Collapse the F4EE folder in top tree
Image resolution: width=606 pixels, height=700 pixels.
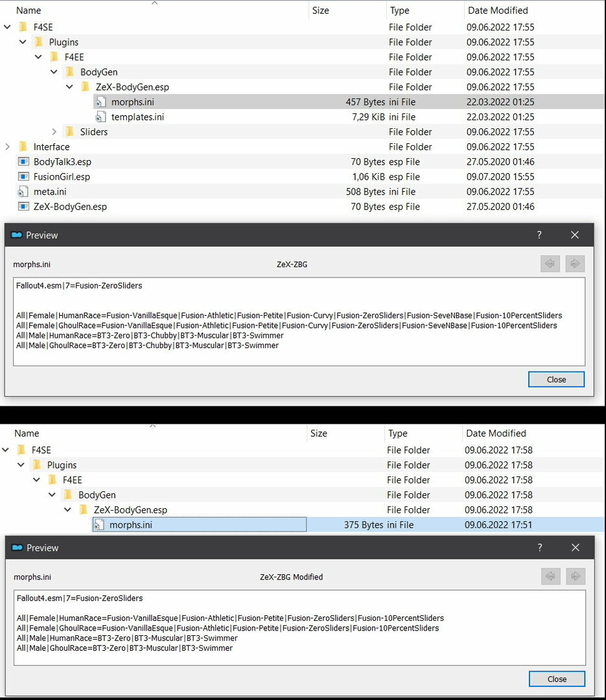click(x=38, y=57)
